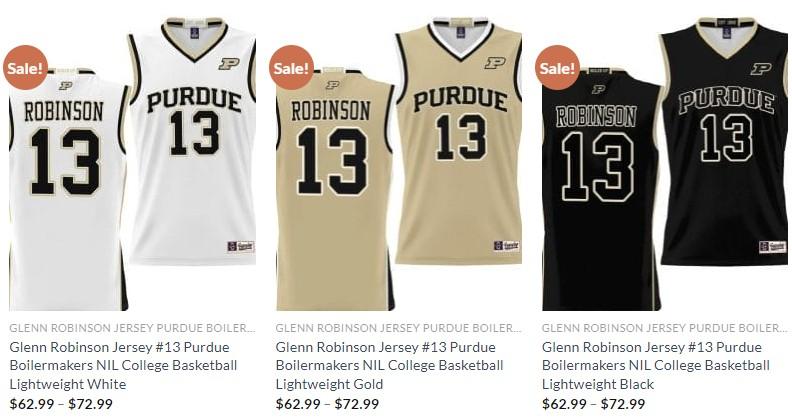
Task: Open the black Robinson #13 jersey back image
Action: [601, 189]
